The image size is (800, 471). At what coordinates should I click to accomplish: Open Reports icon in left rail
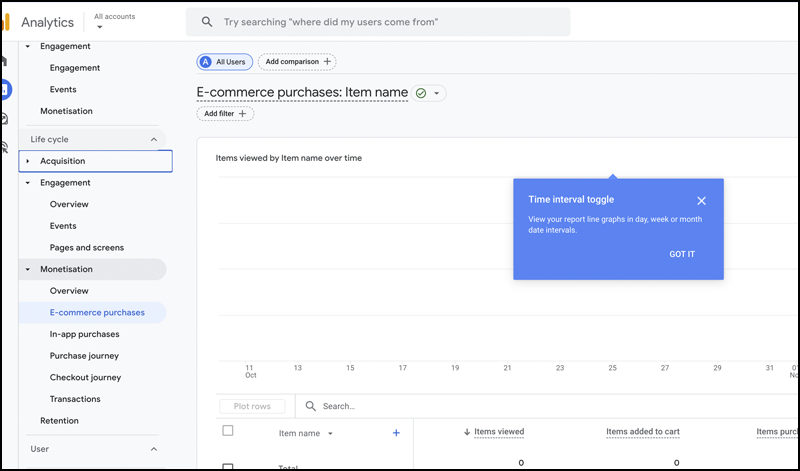point(4,90)
